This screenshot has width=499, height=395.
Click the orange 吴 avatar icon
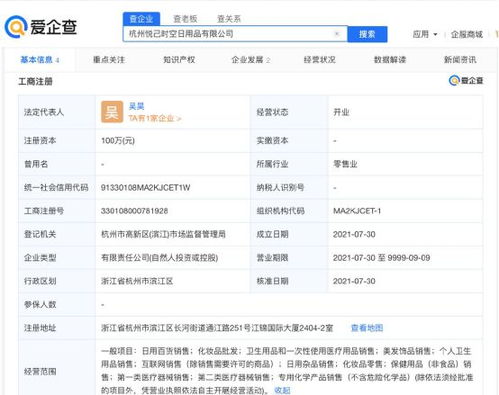(112, 112)
